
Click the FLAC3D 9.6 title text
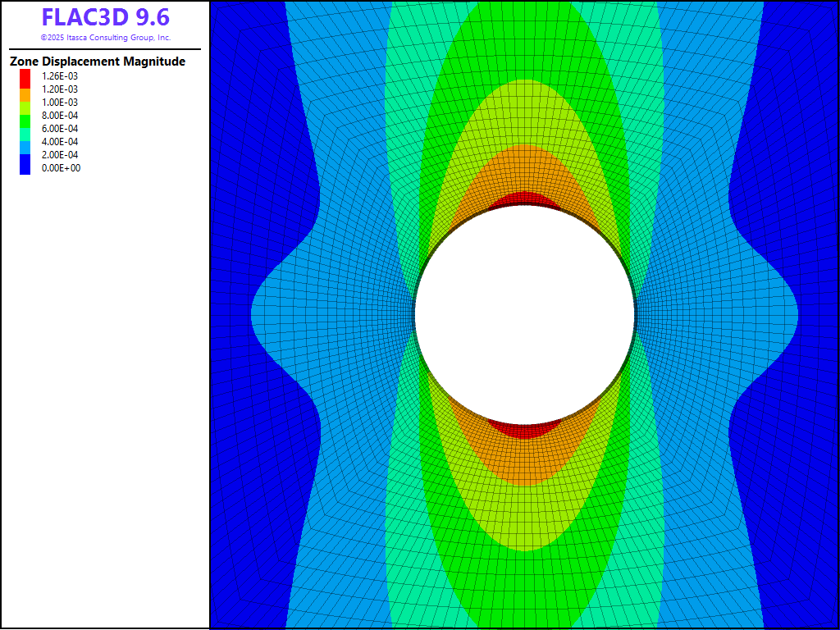(x=105, y=17)
